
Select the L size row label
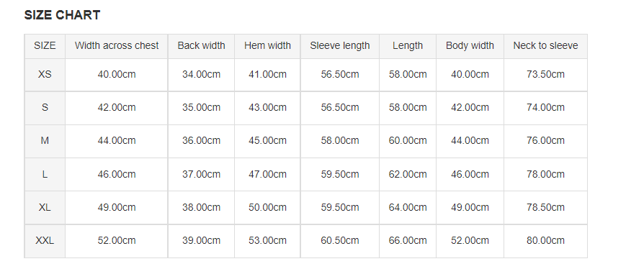[45, 174]
